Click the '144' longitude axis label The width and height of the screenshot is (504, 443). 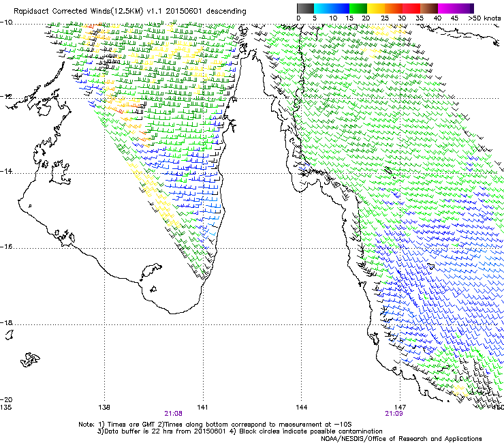[302, 408]
